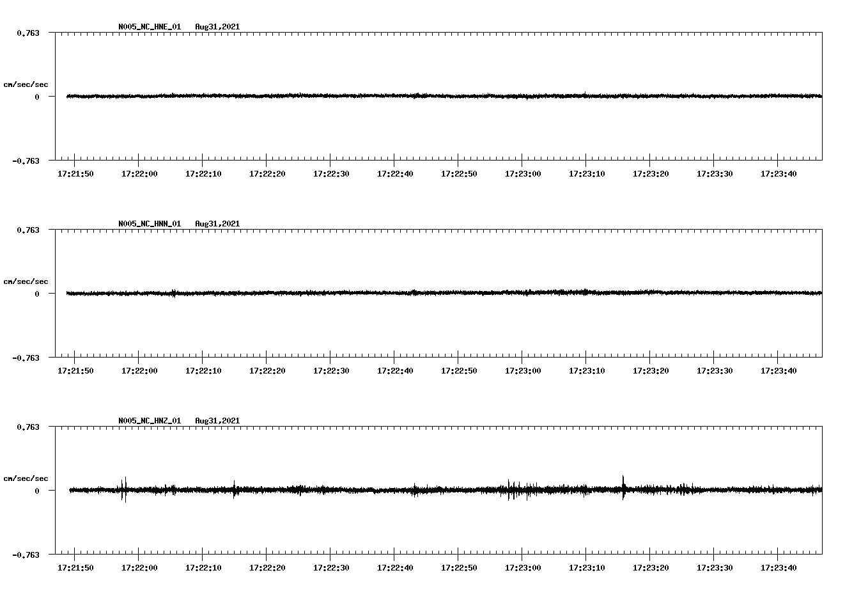Click the cm/sec/sec unit label on HNN plot
Viewport: 868px width, 591px height.
26,281
